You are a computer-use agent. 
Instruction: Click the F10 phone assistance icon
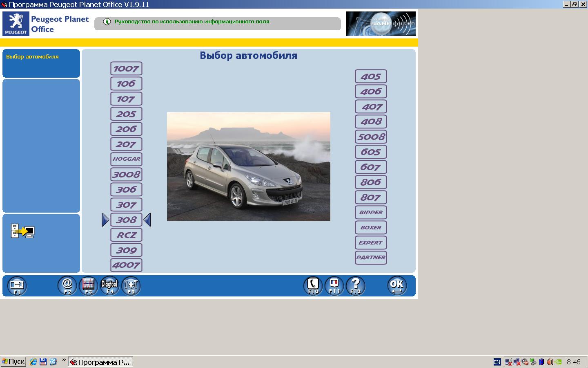click(x=313, y=286)
